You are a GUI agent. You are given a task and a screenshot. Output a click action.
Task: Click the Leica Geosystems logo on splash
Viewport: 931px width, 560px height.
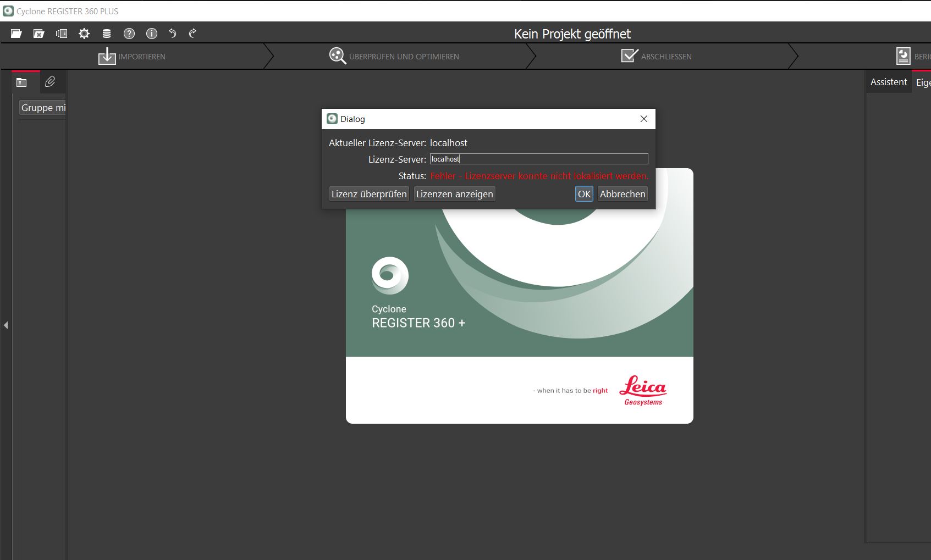pyautogui.click(x=643, y=391)
